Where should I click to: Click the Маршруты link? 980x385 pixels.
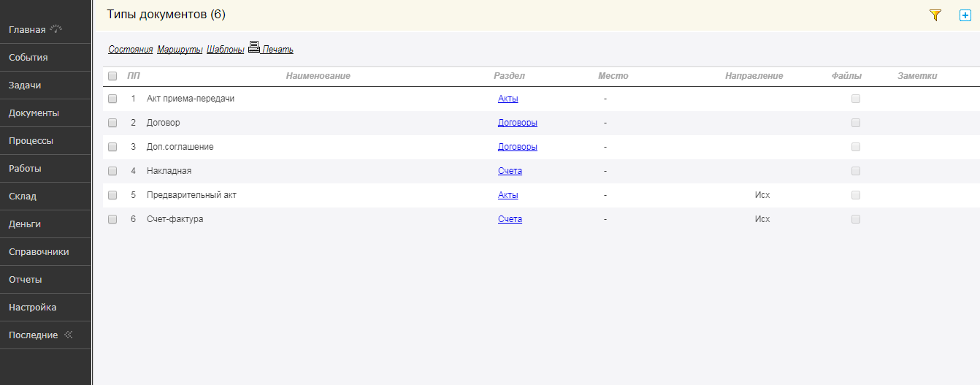(180, 50)
